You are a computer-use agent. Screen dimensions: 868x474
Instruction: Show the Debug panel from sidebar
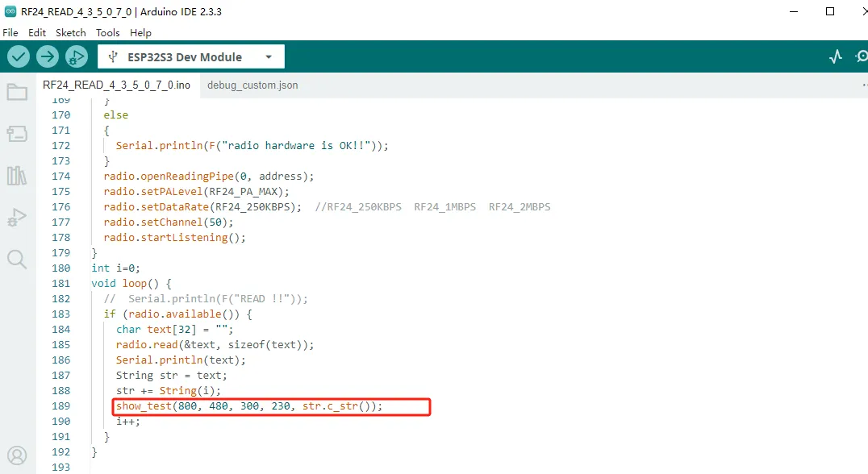click(17, 217)
